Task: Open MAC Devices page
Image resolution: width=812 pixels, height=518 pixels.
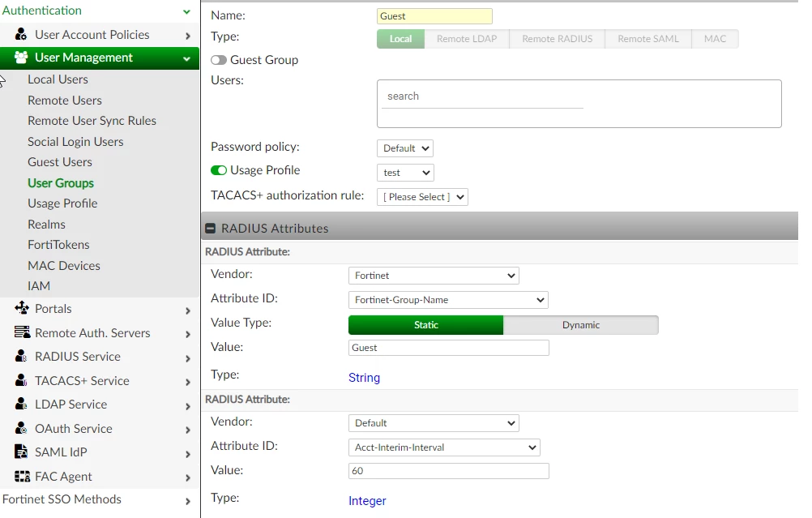Action: tap(64, 266)
